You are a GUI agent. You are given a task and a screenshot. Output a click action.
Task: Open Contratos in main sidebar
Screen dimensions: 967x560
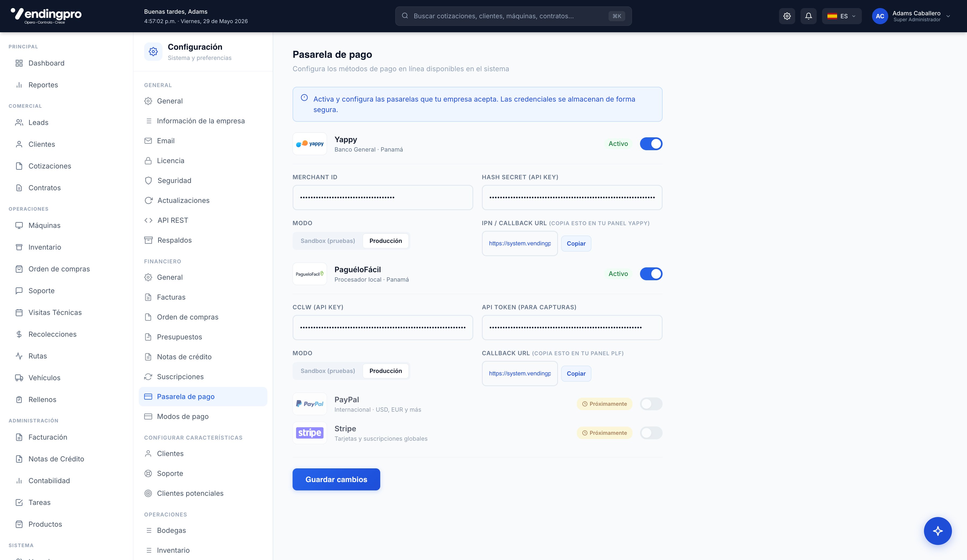click(66, 188)
